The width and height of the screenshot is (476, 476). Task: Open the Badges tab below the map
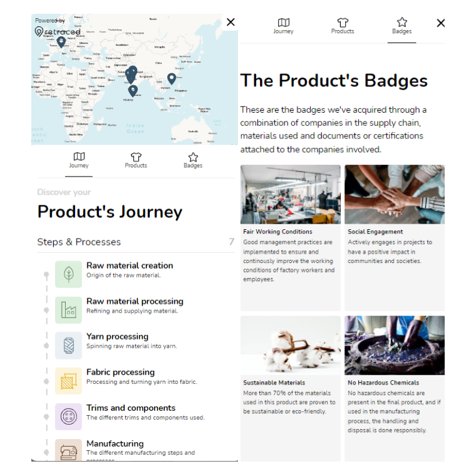point(193,160)
